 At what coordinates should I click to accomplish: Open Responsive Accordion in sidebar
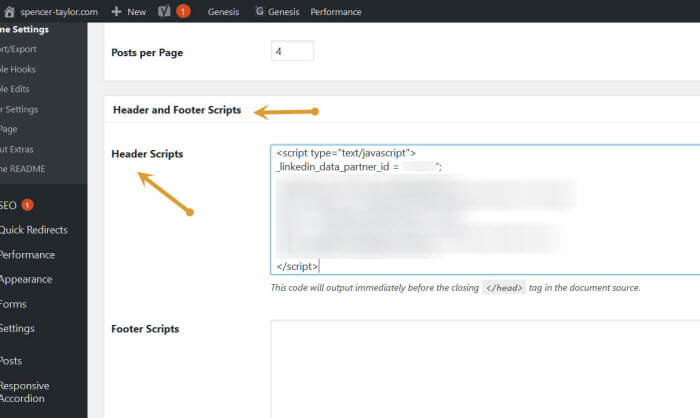(25, 392)
